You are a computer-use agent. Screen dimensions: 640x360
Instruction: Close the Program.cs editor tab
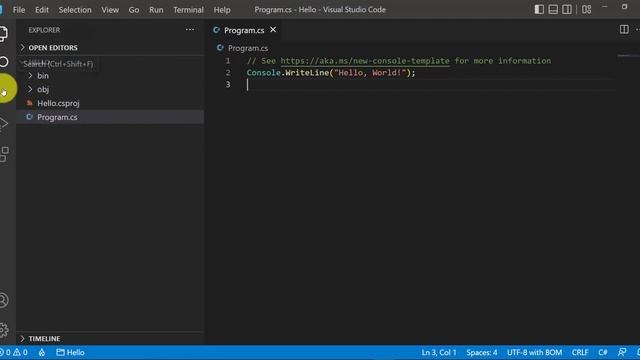[273, 30]
